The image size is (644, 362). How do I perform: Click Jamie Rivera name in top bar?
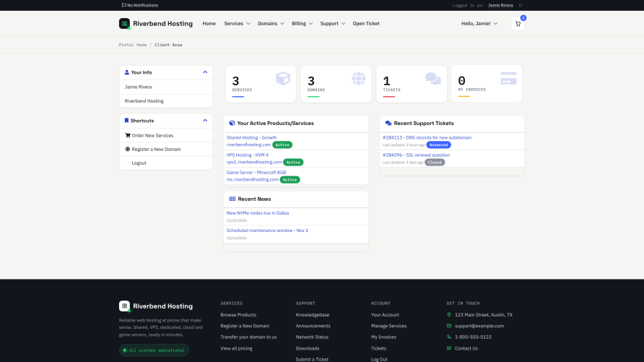(500, 5)
